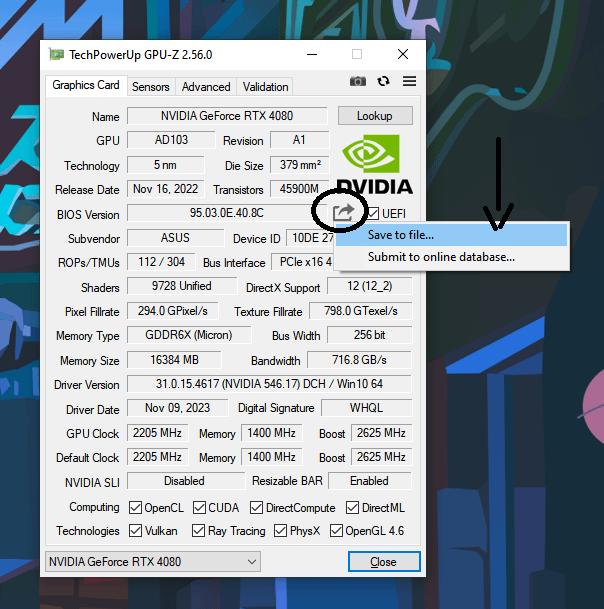This screenshot has height=609, width=604.
Task: Click the Resizable BAR value Enabled
Action: pos(369,481)
